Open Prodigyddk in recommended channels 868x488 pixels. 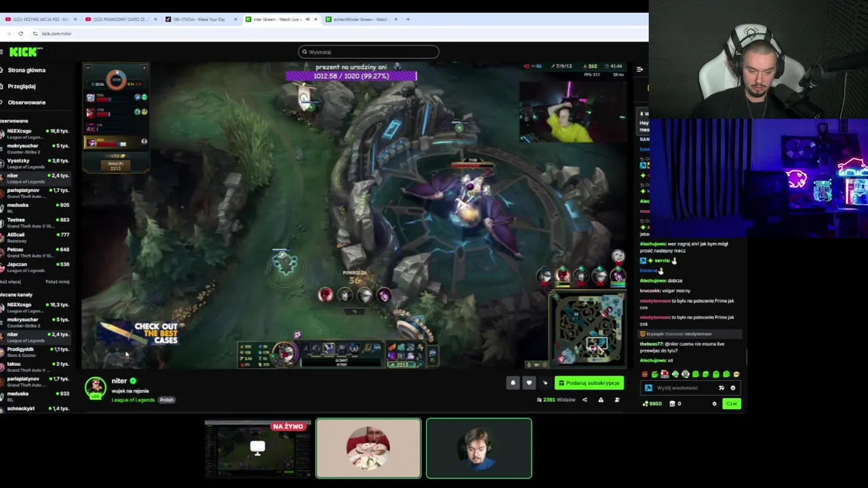(x=35, y=352)
